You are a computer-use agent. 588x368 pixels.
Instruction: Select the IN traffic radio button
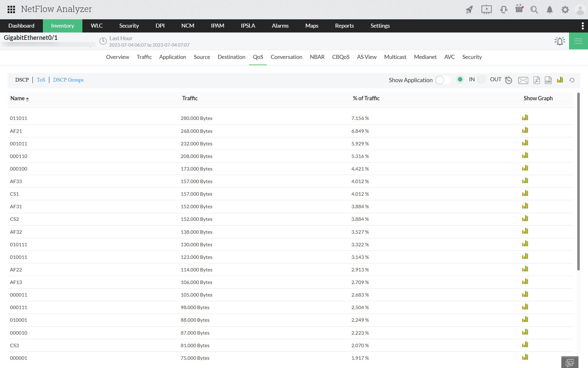[x=460, y=79]
